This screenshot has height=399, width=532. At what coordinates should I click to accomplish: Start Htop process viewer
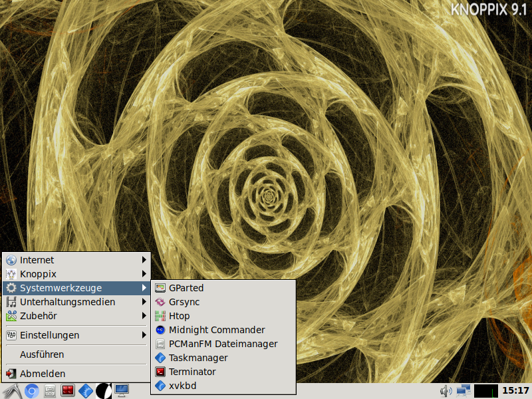223,315
